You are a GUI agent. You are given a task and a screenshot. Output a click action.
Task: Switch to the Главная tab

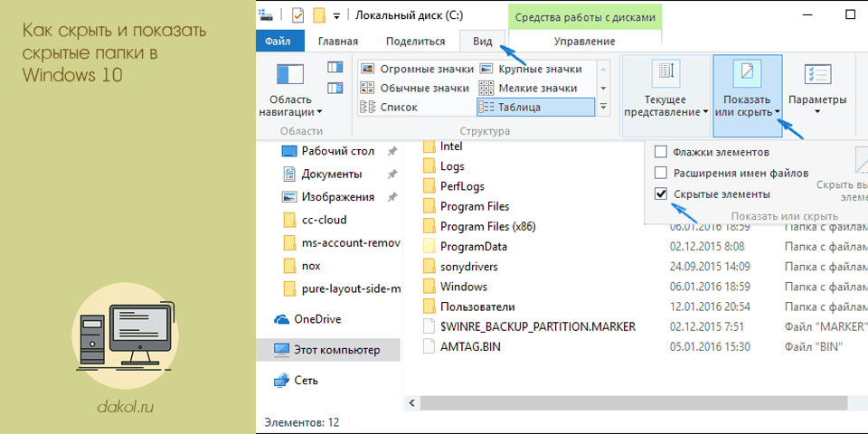pyautogui.click(x=338, y=42)
